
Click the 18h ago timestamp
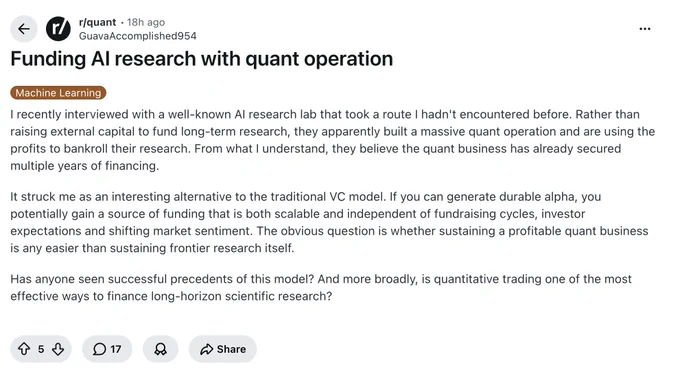(146, 22)
